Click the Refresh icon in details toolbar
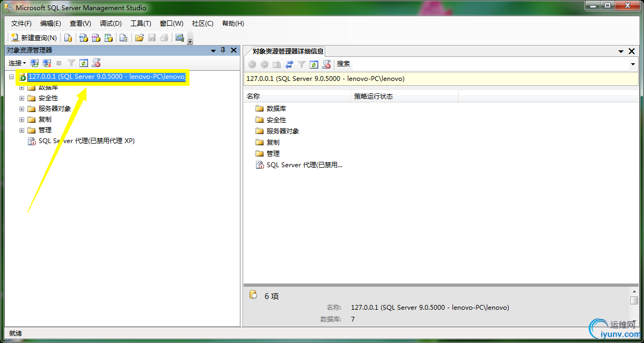The image size is (644, 343). tap(314, 64)
